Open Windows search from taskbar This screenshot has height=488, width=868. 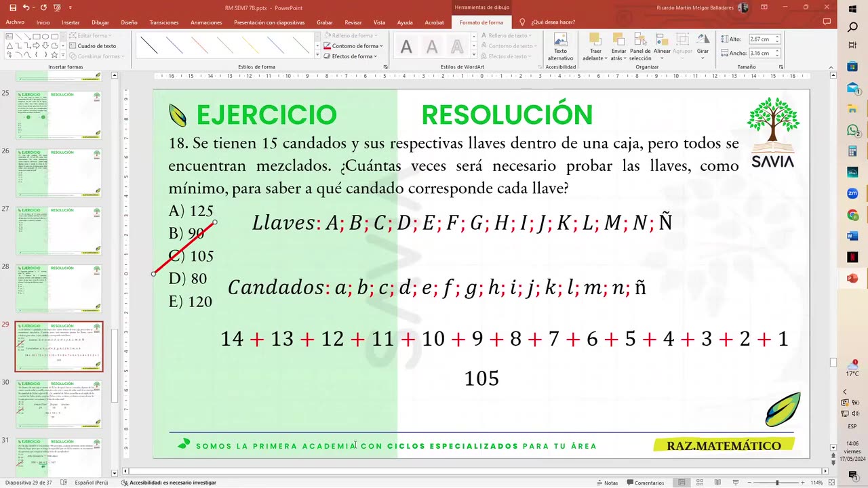852,28
